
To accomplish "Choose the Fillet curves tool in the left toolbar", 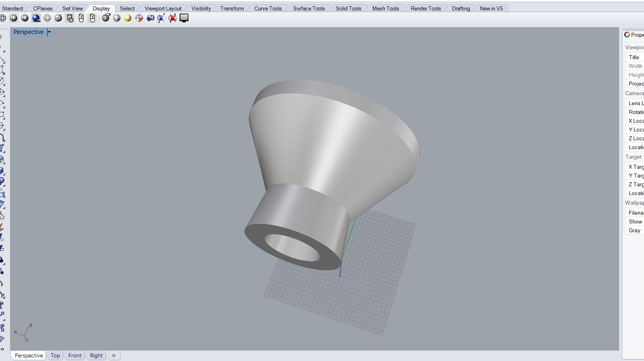I will coord(2,138).
